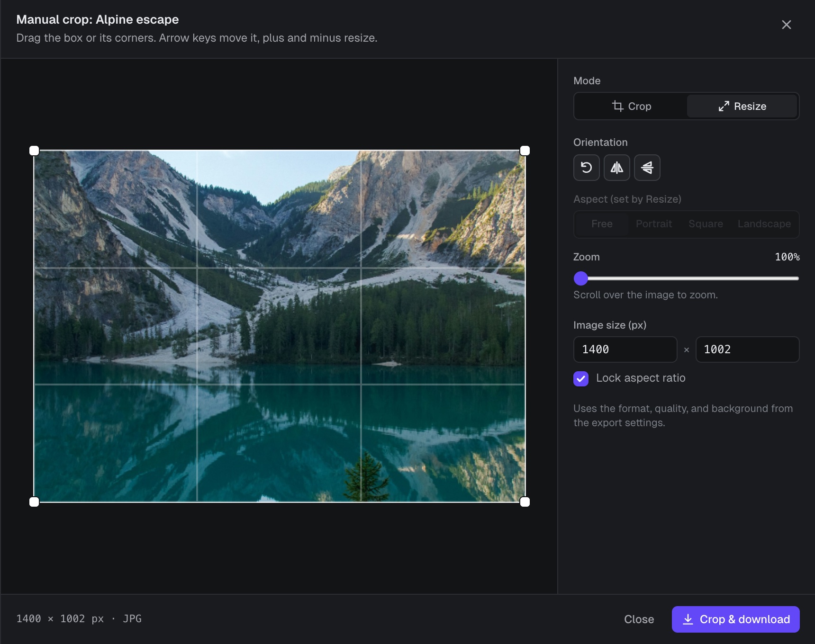Flip the image vertically

[x=647, y=168]
